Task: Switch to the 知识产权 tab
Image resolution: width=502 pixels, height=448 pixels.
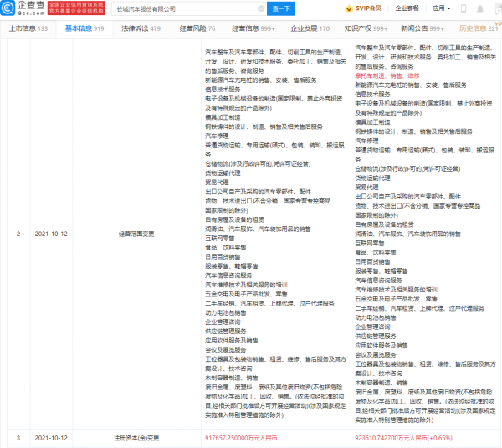Action: click(x=366, y=28)
